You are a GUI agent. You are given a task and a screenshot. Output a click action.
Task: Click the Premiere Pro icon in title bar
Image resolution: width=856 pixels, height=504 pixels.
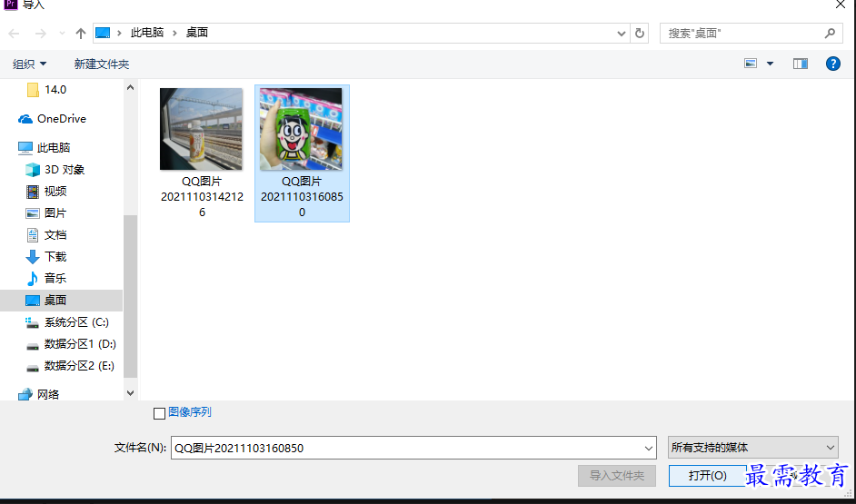[10, 5]
